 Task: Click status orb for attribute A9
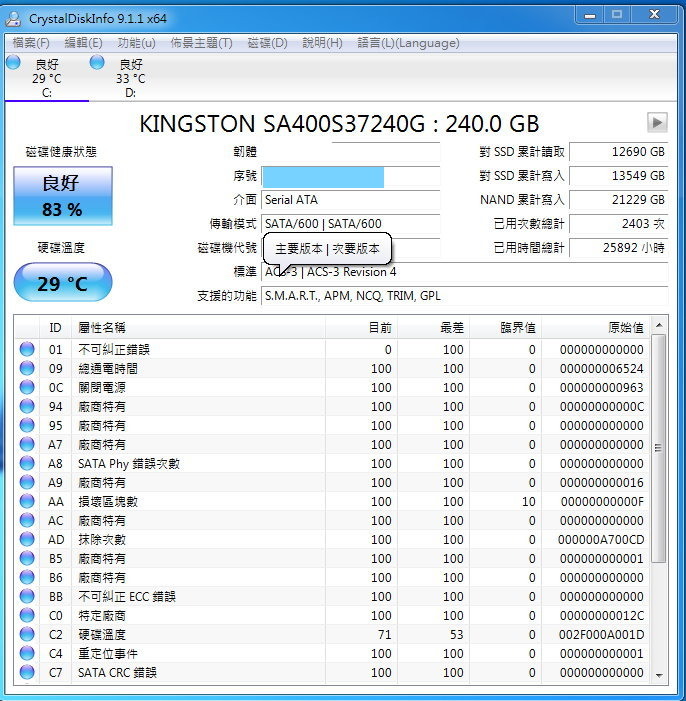[x=27, y=482]
